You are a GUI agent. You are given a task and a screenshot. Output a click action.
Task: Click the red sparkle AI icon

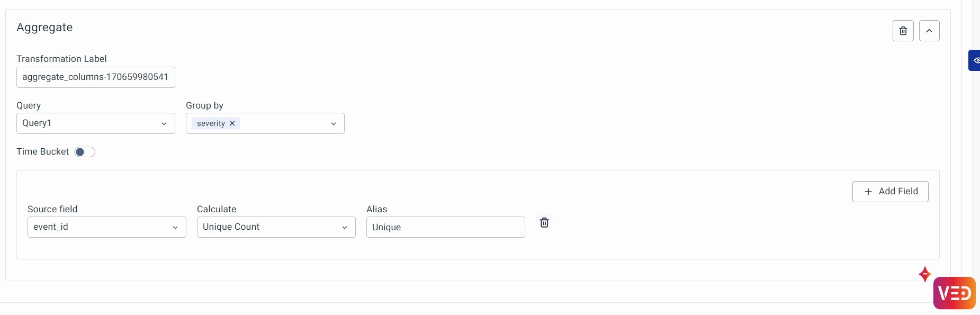925,274
